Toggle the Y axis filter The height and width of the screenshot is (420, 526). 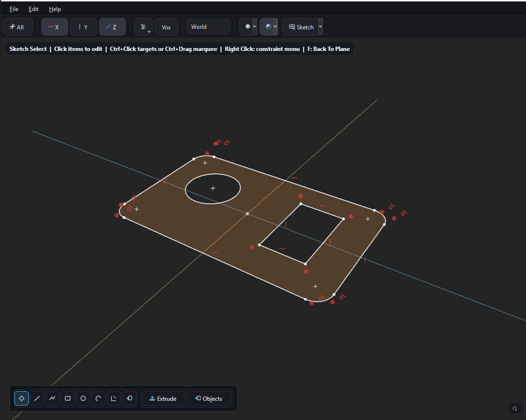click(x=83, y=27)
